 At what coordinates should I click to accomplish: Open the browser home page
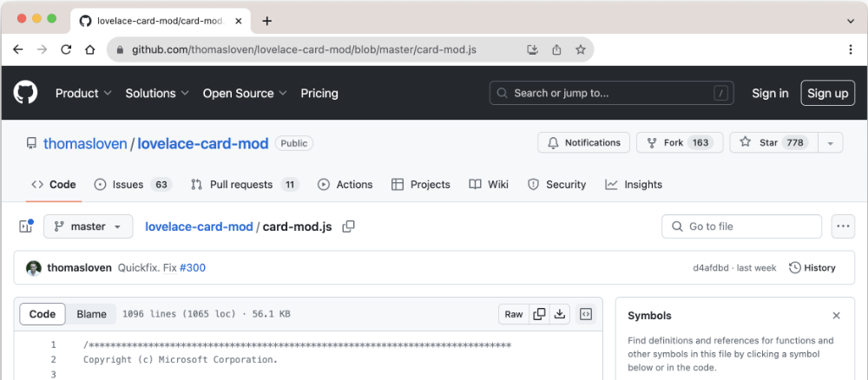pos(89,49)
